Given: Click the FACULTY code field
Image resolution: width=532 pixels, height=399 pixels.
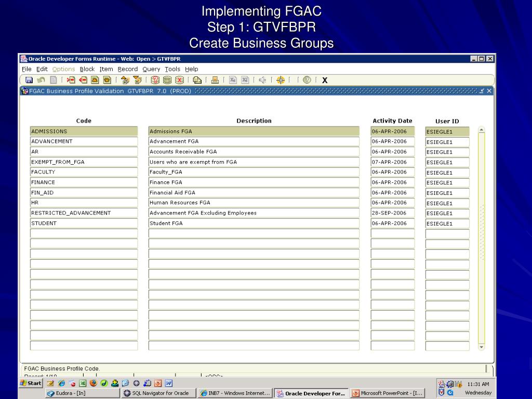Looking at the screenshot, I should pos(84,172).
